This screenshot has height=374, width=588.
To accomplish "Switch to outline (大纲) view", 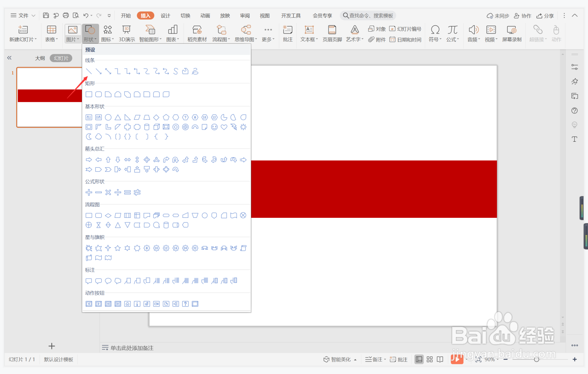I will [x=40, y=58].
